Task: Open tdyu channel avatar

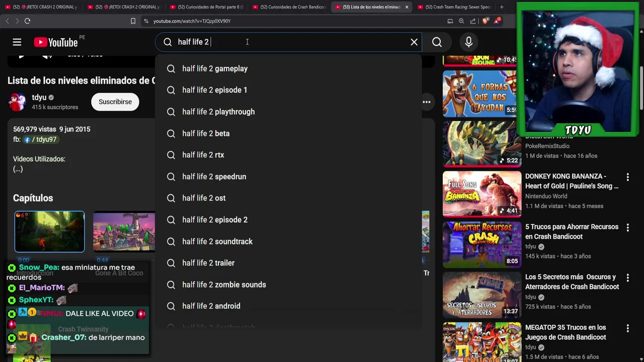Action: (17, 102)
